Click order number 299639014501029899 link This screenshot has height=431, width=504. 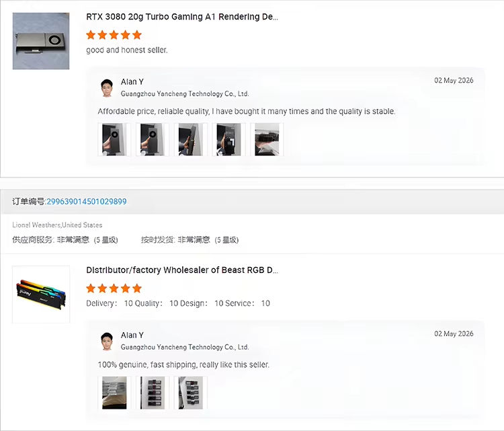[87, 201]
